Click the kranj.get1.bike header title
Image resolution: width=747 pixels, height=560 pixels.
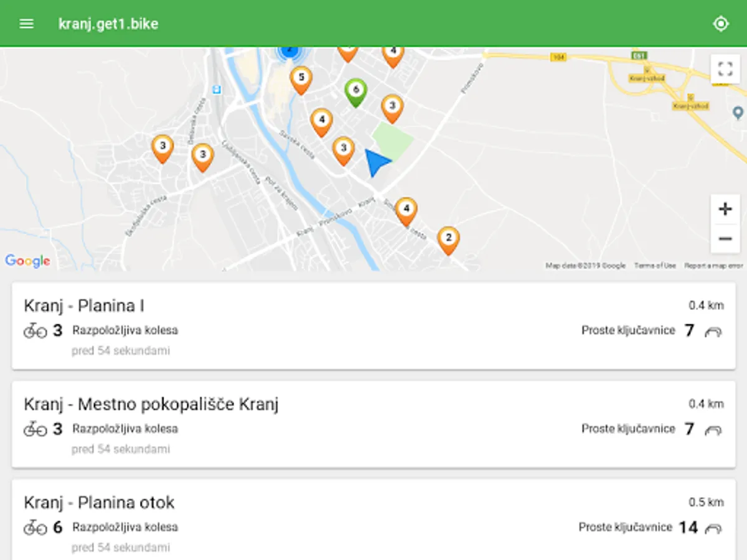point(108,24)
